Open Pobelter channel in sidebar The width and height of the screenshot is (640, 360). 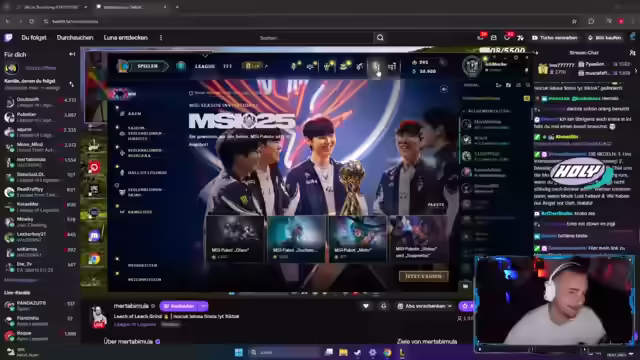(40, 117)
